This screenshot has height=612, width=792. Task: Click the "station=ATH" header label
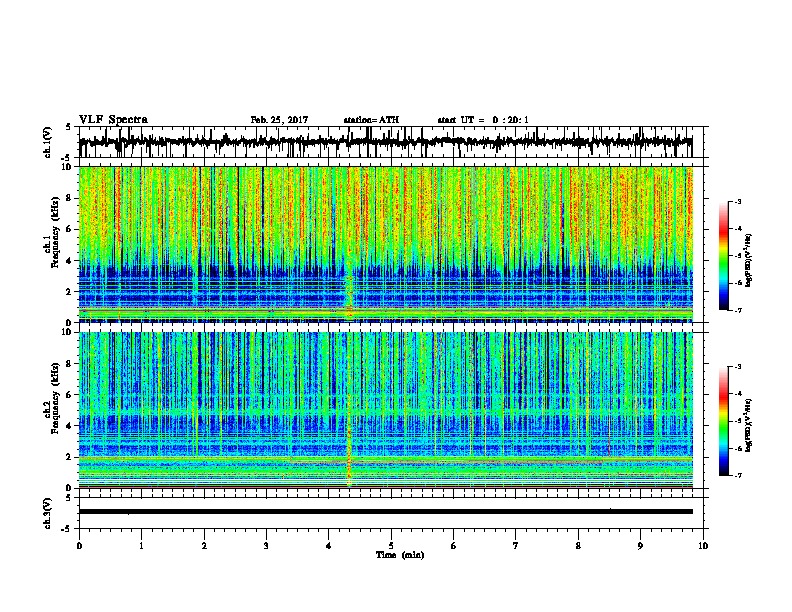371,120
